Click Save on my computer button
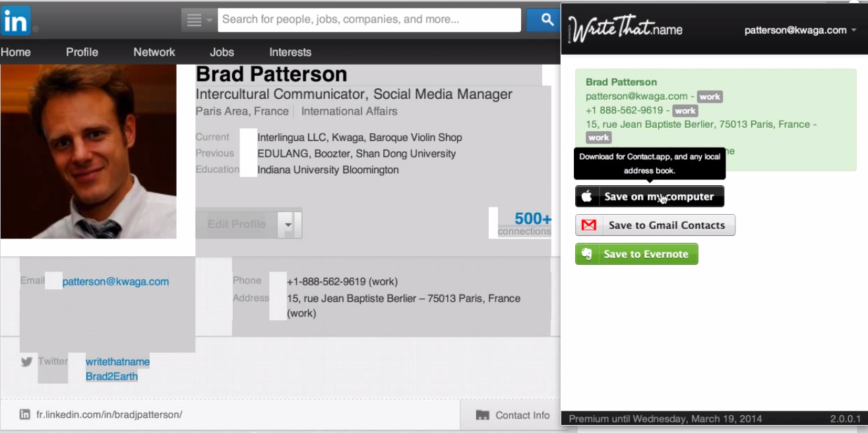This screenshot has height=433, width=868. 650,196
